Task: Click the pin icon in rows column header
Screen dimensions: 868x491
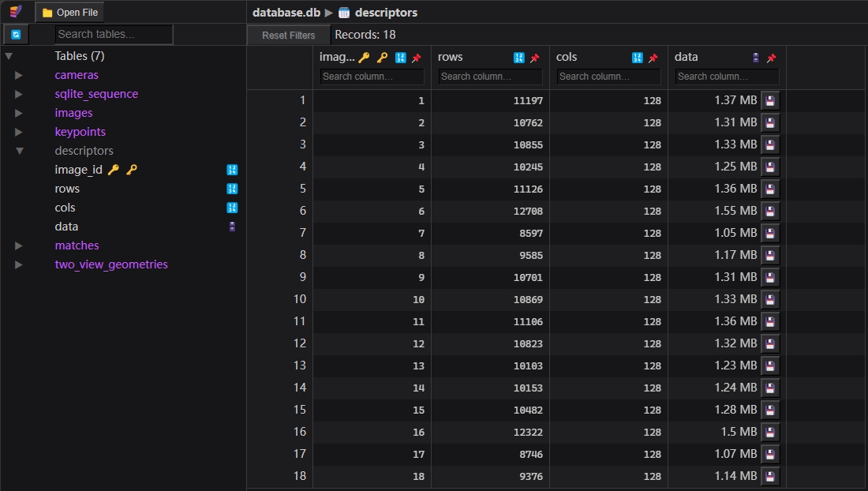Action: pyautogui.click(x=535, y=58)
